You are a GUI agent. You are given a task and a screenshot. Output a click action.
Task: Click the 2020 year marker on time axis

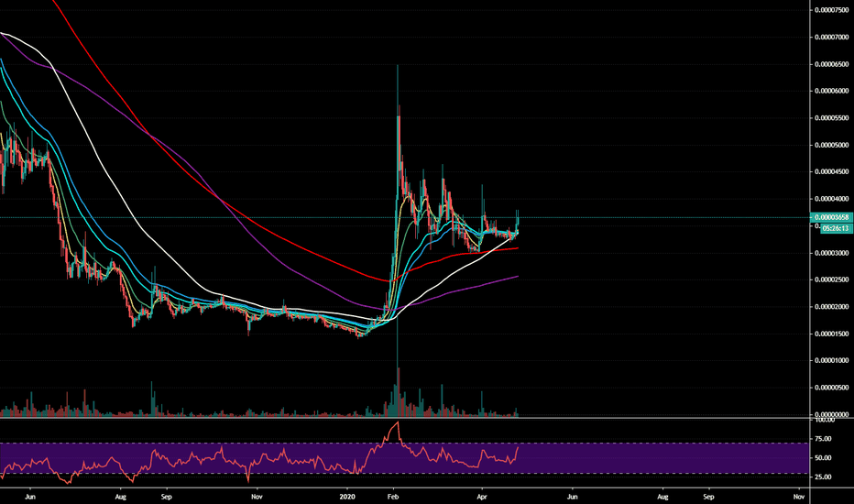click(x=347, y=497)
